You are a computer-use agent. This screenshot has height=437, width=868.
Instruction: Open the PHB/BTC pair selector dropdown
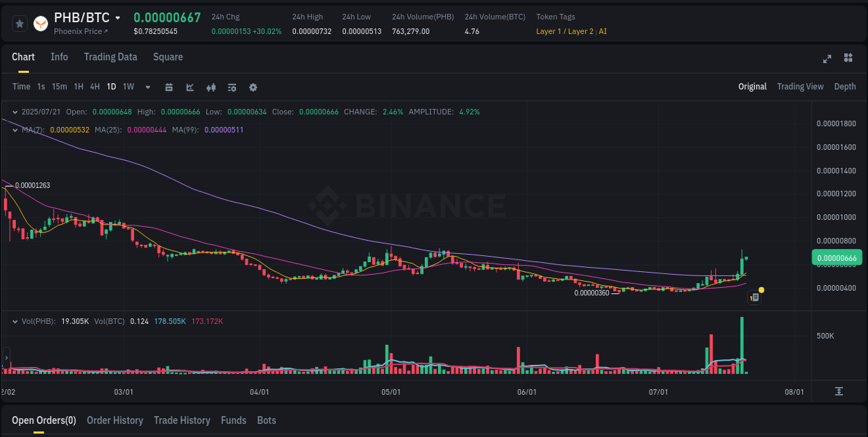[x=117, y=18]
